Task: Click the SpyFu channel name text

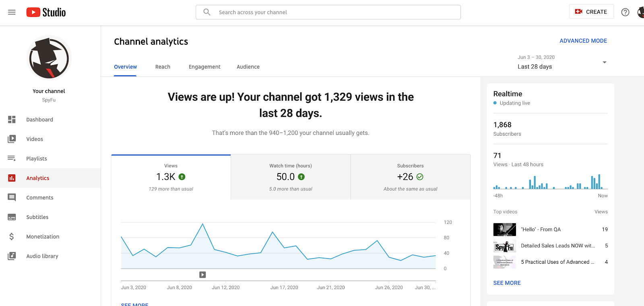Action: 49,100
